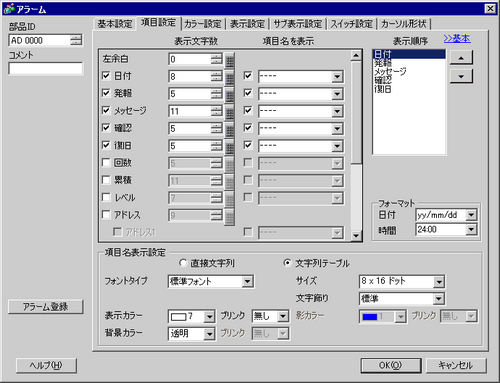Open keypad icon beside 左余白 field
Screen dimensions: 500x383
229,60
